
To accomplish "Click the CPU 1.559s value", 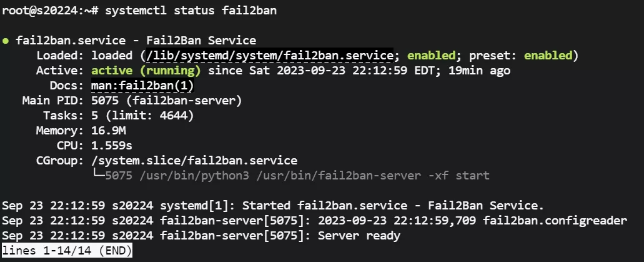I will pyautogui.click(x=112, y=146).
